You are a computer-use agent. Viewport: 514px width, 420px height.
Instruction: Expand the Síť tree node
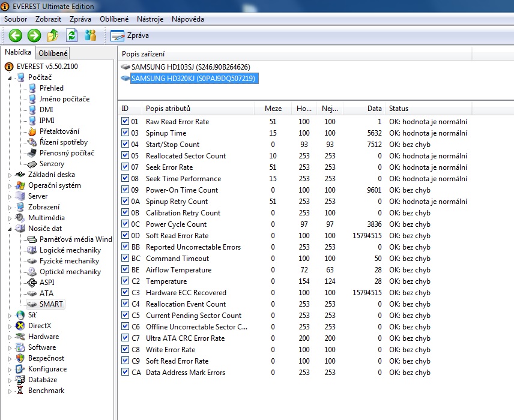point(10,316)
